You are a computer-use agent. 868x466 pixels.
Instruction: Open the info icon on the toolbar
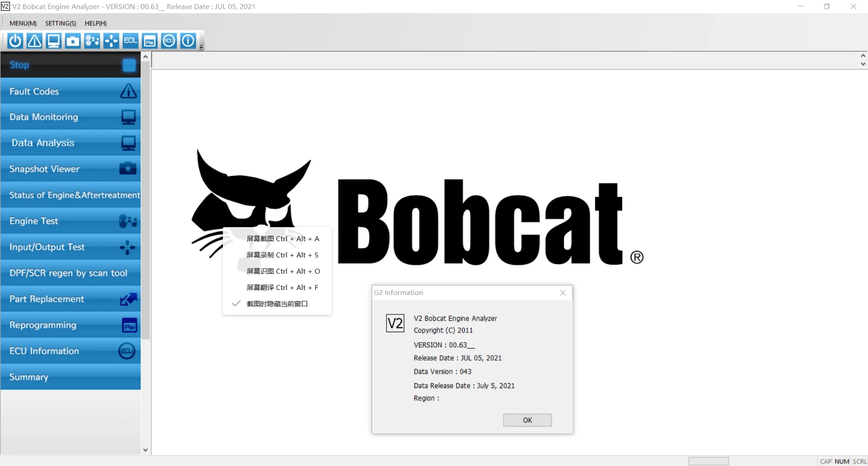point(188,40)
